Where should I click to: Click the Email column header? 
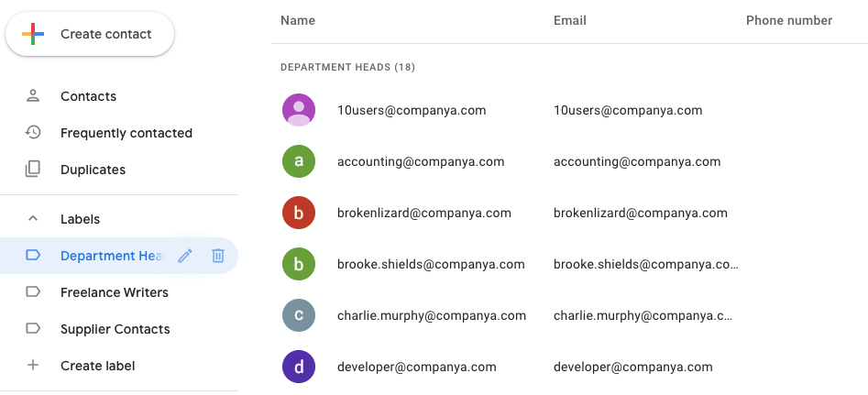(x=569, y=20)
